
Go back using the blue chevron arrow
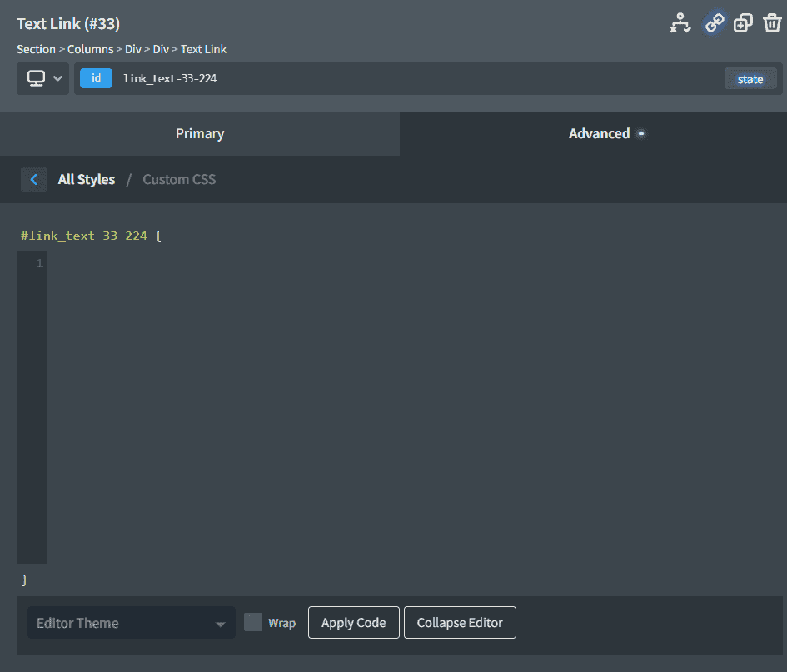pyautogui.click(x=33, y=179)
